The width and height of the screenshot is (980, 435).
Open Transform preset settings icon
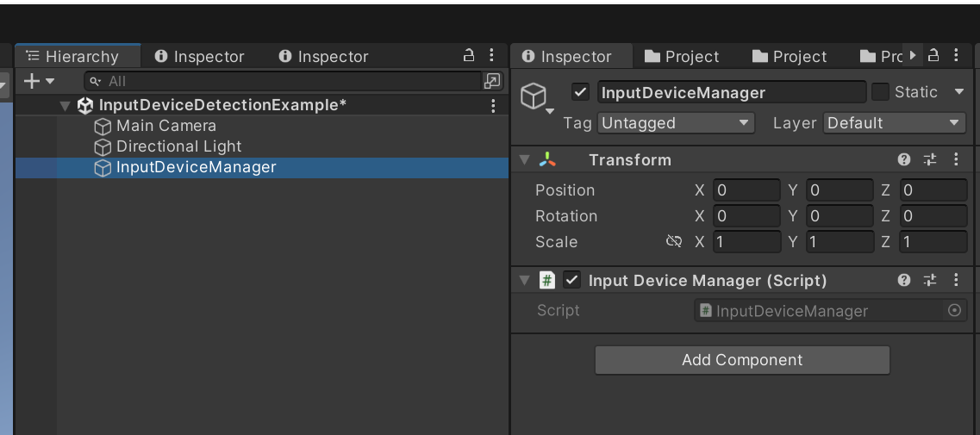tap(930, 159)
